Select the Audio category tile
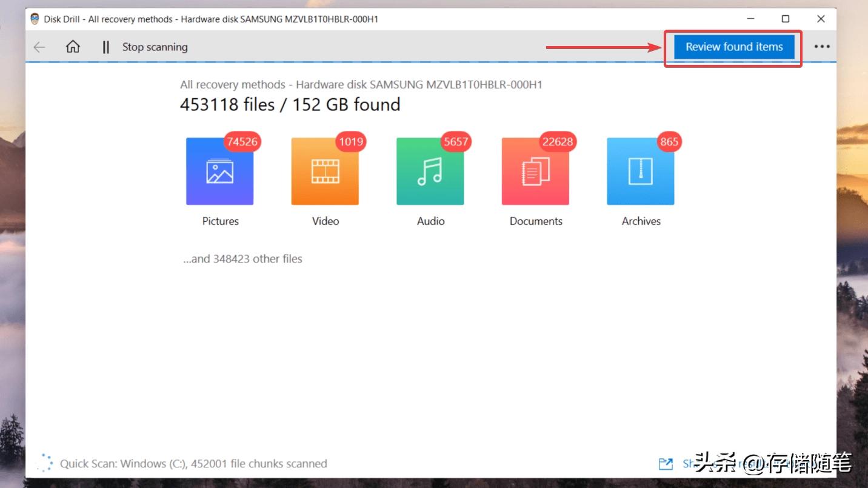 pyautogui.click(x=430, y=172)
